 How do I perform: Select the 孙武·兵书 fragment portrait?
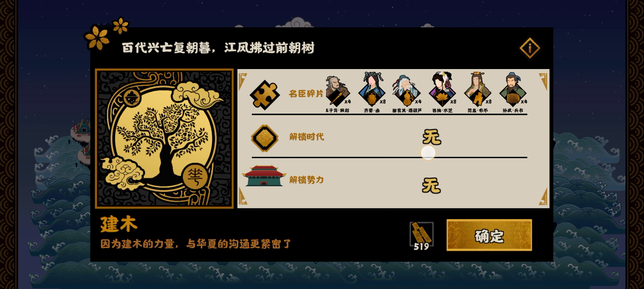513,90
